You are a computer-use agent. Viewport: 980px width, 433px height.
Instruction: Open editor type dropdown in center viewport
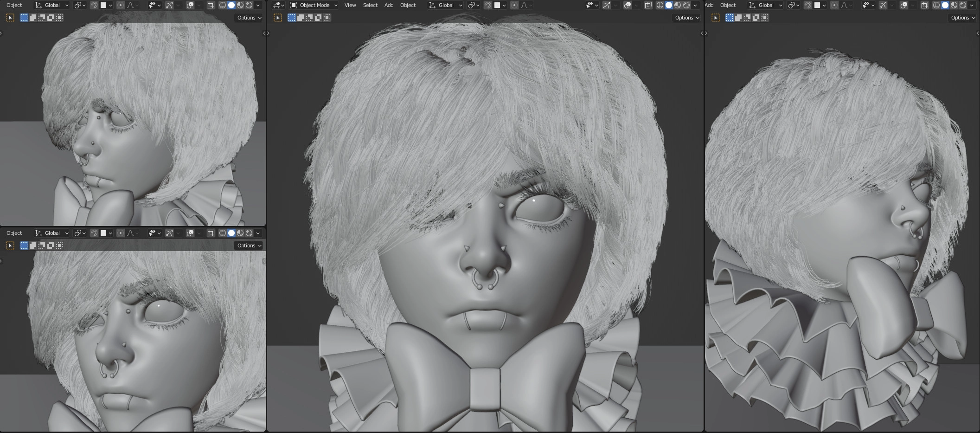pyautogui.click(x=278, y=5)
